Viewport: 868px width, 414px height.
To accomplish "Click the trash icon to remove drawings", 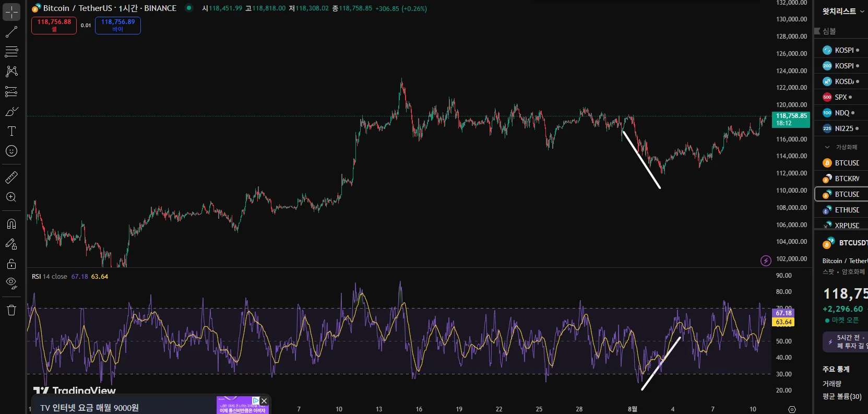I will coord(11,310).
